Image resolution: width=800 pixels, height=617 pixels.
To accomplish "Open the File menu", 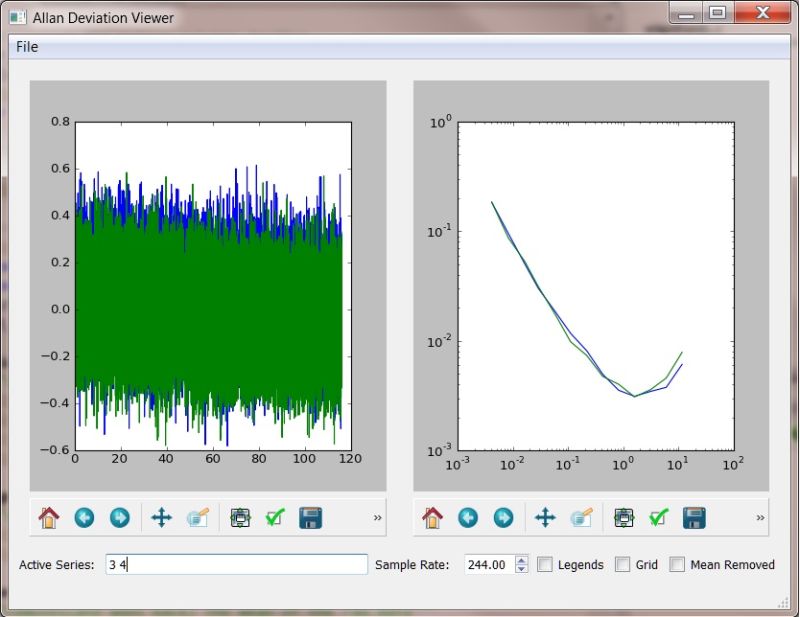I will (x=26, y=46).
